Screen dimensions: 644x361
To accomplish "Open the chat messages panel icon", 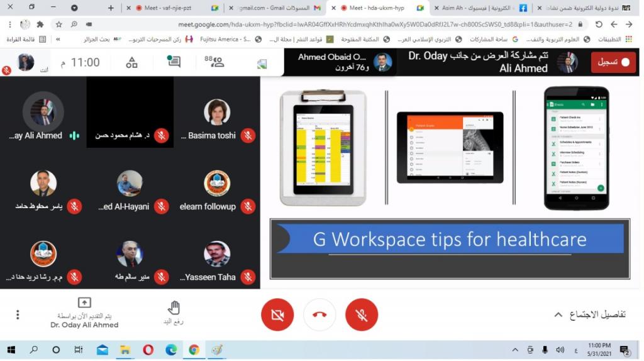I will 174,62.
